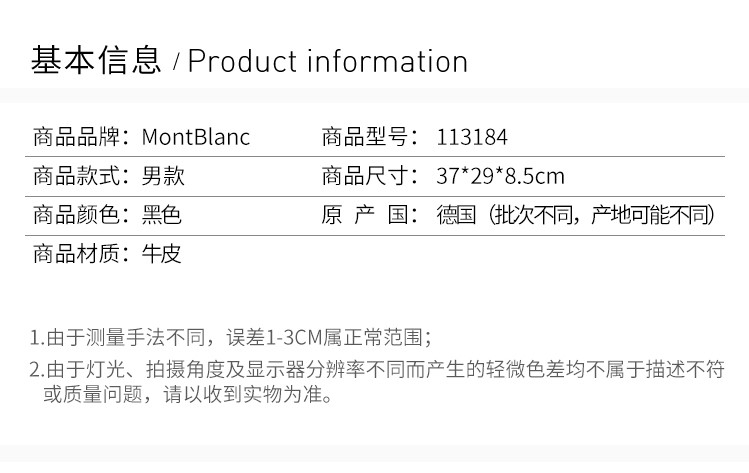Viewport: 749px width, 473px height.
Task: Select the 黑色 color value
Action: point(163,215)
